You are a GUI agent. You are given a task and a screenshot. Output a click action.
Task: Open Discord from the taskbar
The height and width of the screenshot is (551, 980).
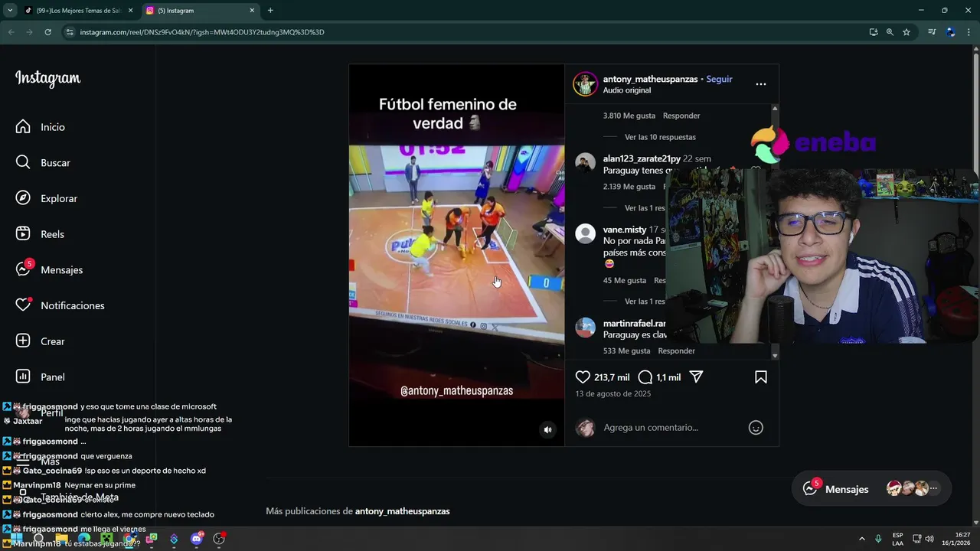click(197, 539)
